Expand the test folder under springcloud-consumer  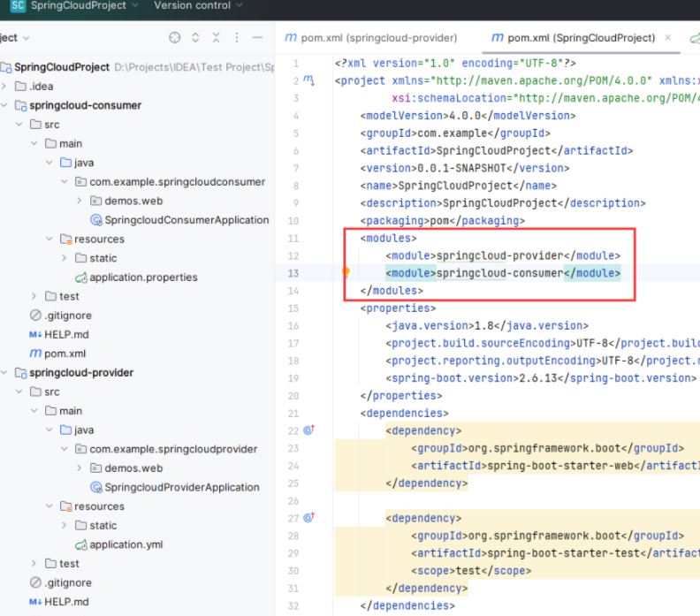(x=34, y=296)
